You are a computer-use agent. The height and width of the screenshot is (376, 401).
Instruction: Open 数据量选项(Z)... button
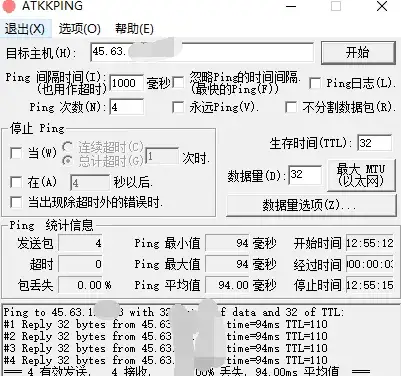click(311, 205)
